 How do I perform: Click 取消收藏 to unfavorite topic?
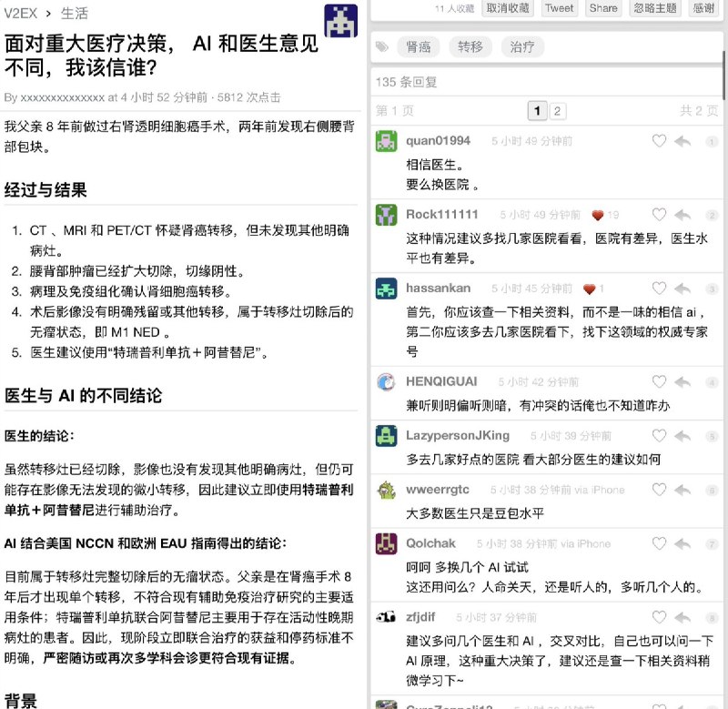coord(508,8)
